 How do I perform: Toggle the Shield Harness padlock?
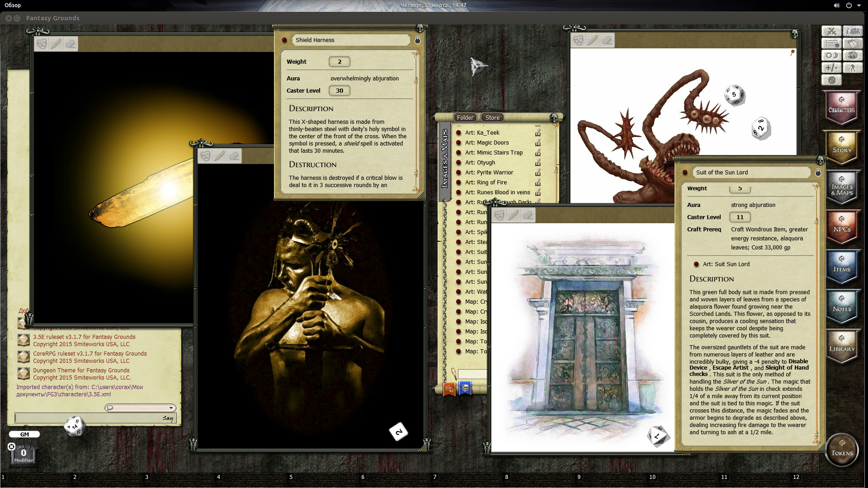pyautogui.click(x=417, y=40)
